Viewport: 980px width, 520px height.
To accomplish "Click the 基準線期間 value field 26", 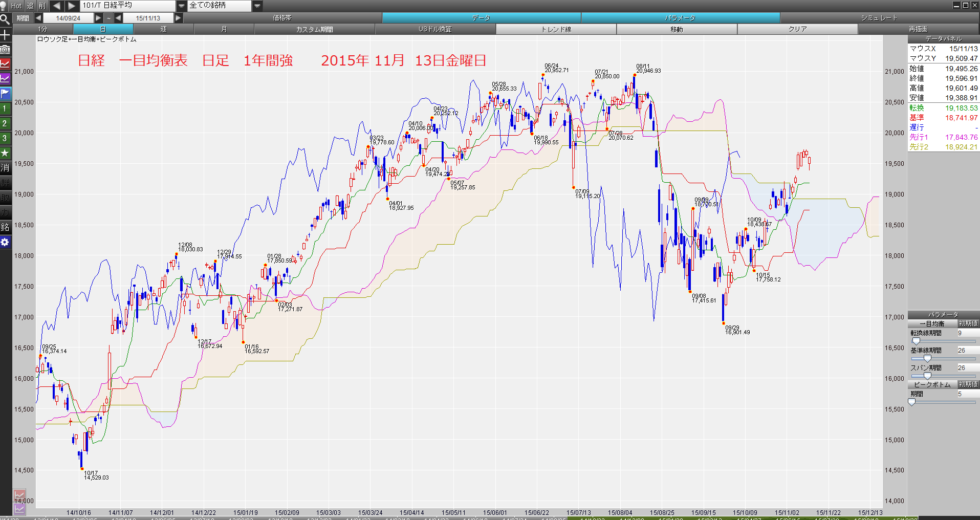I will (968, 351).
